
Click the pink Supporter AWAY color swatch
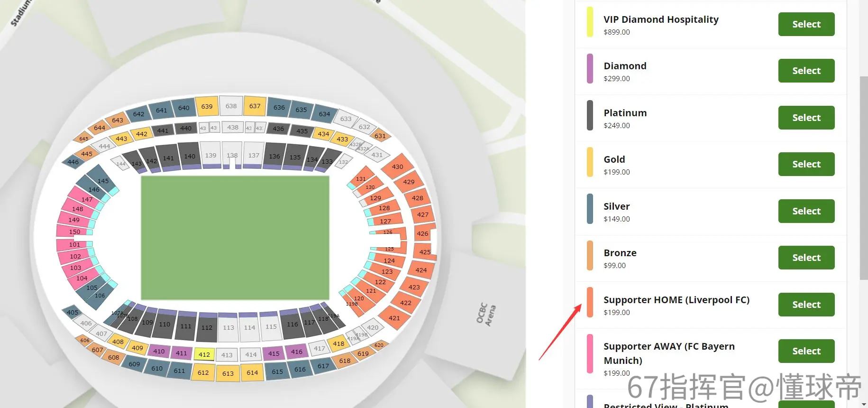pyautogui.click(x=590, y=354)
